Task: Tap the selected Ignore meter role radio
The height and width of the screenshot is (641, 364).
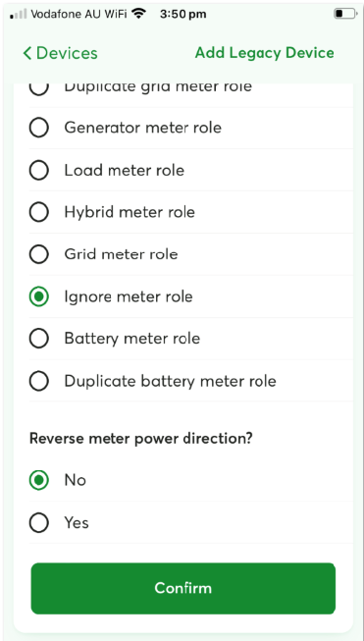Action: point(39,296)
